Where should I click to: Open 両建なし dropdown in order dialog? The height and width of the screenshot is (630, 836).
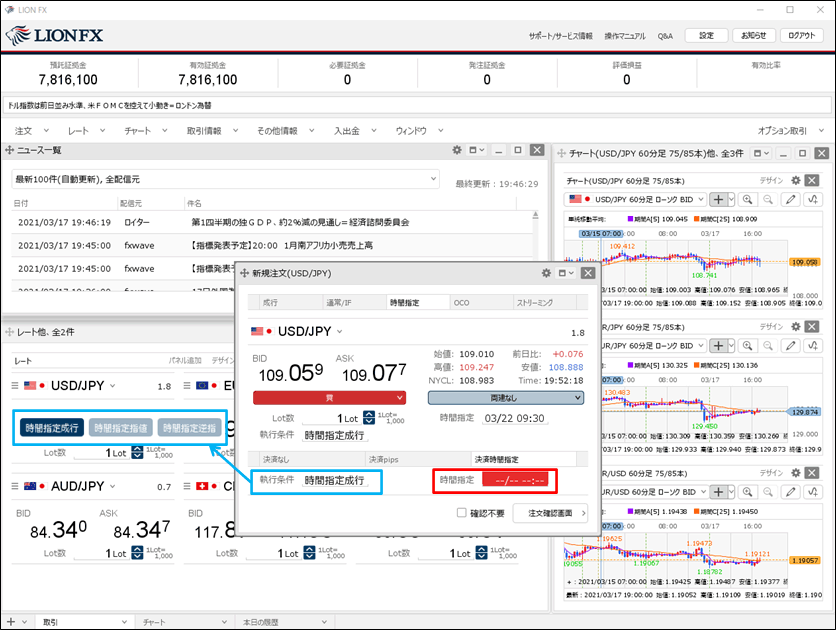click(x=506, y=398)
